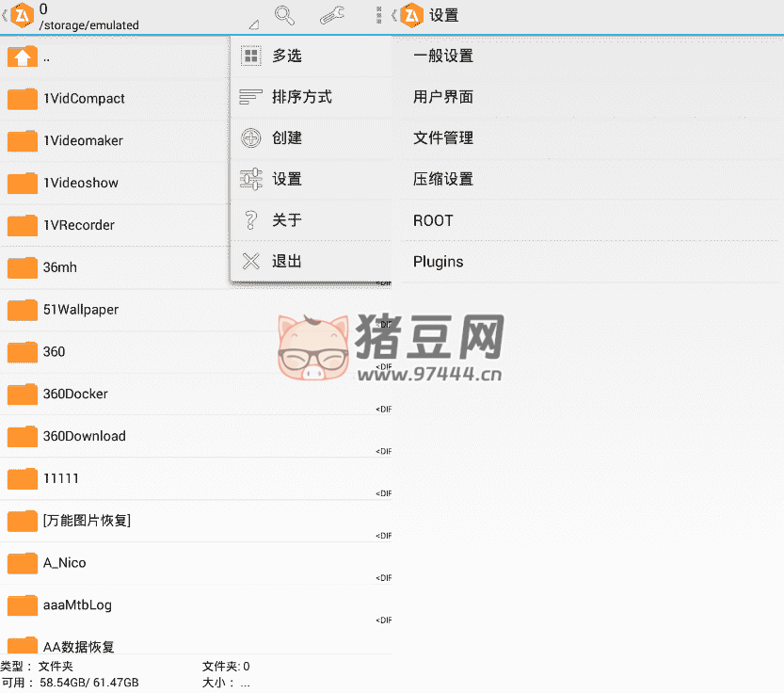Open the 360Docker folder
The width and height of the screenshot is (784, 693).
[x=196, y=394]
